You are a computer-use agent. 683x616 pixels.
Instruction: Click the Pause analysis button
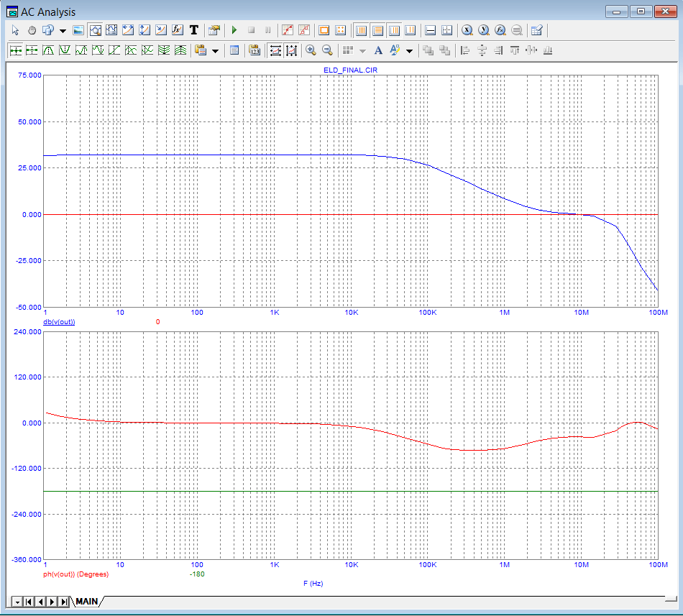[x=267, y=30]
